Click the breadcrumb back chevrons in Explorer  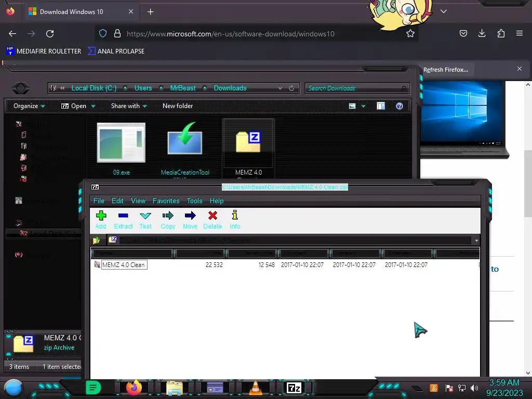pos(62,88)
